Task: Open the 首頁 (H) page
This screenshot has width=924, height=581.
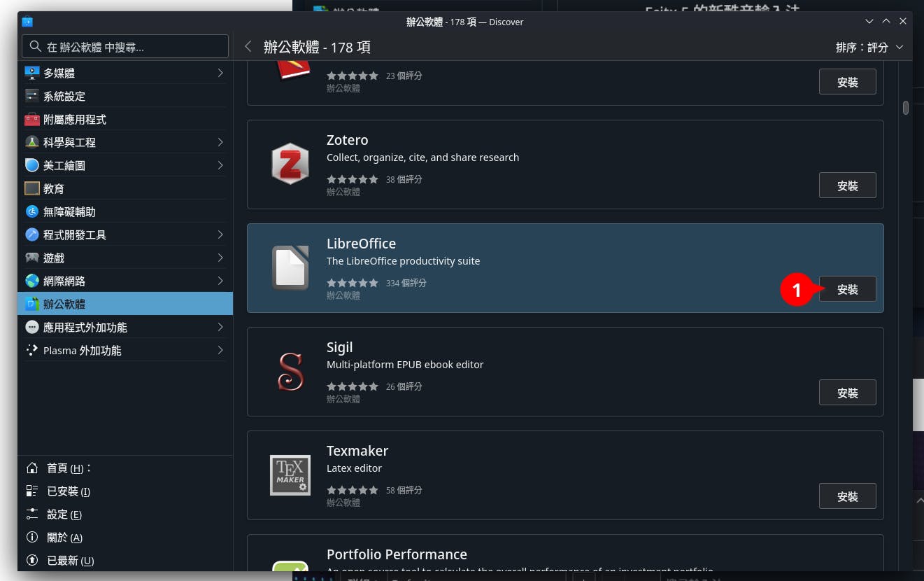Action: pyautogui.click(x=125, y=468)
